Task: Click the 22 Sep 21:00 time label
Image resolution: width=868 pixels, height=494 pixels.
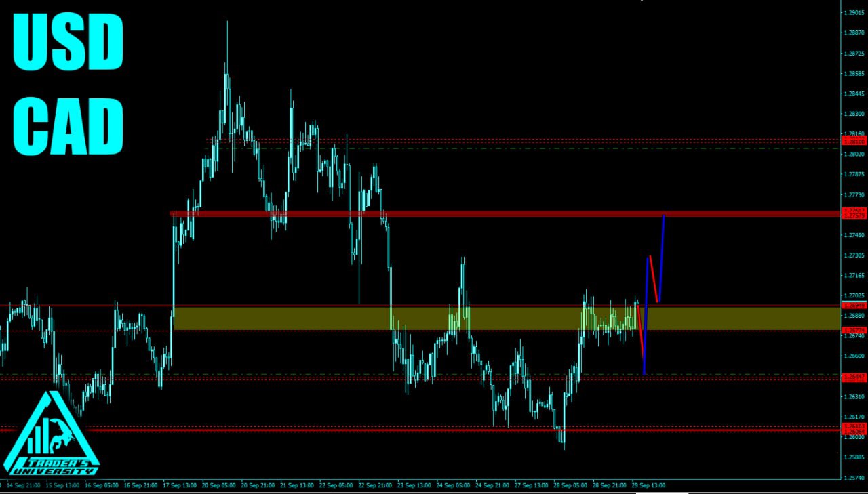Action: 376,485
